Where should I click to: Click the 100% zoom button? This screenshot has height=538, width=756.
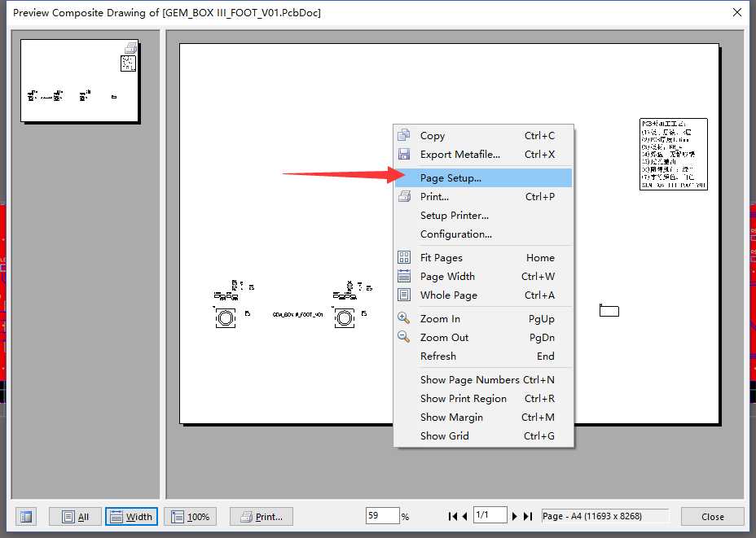click(191, 517)
